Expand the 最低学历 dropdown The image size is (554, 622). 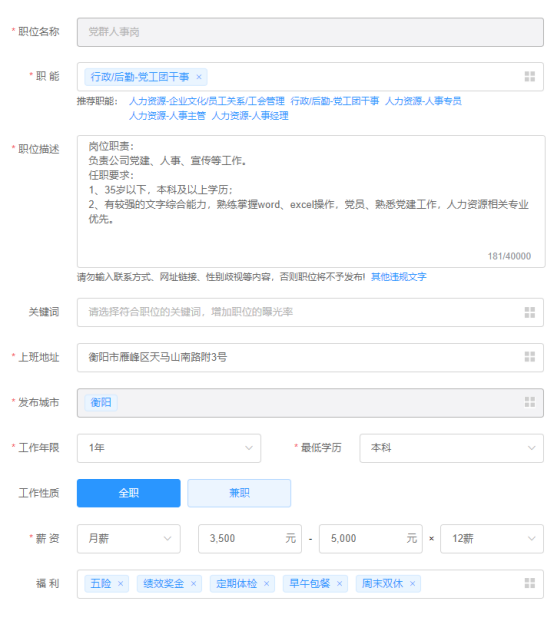pos(451,448)
